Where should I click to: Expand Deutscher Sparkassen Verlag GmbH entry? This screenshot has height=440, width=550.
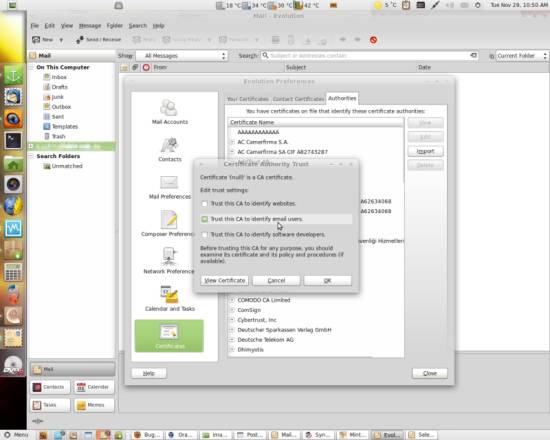coord(232,330)
